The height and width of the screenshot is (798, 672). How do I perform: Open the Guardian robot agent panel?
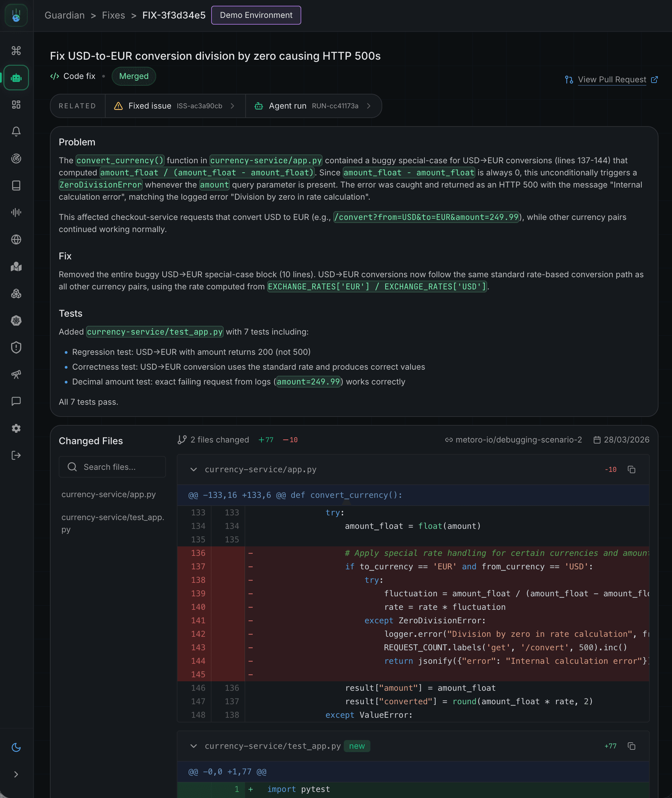tap(16, 78)
